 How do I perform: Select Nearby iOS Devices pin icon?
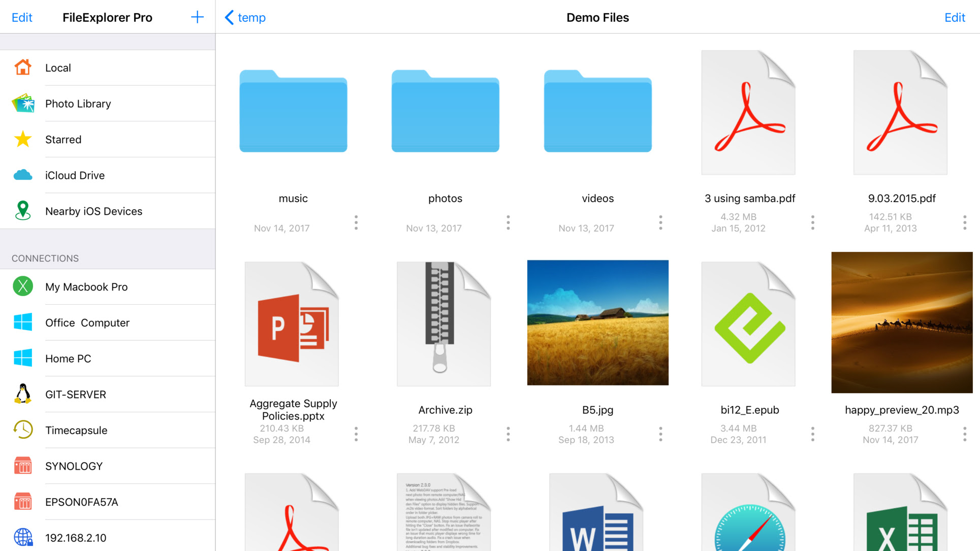click(23, 211)
